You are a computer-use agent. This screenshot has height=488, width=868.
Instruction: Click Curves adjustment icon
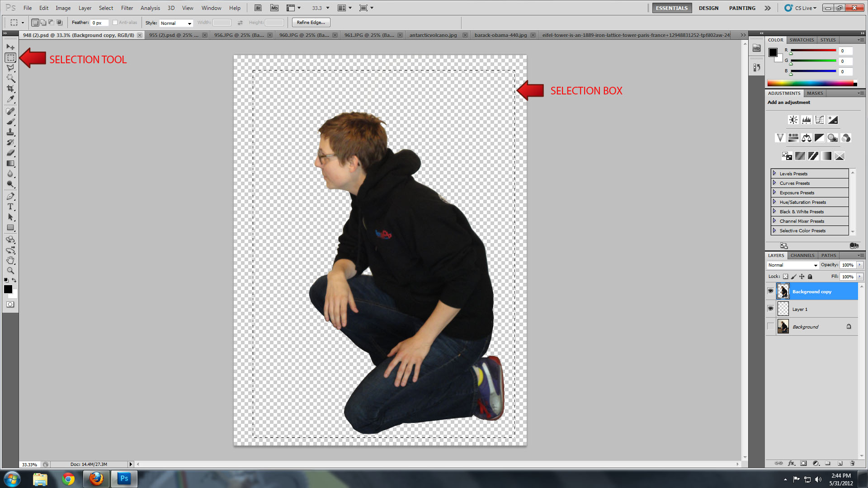(819, 120)
